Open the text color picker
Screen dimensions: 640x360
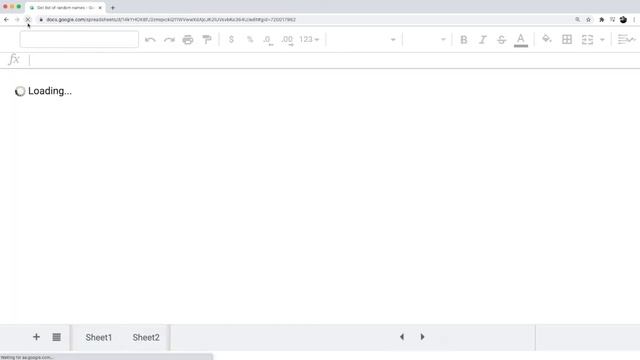click(x=521, y=40)
